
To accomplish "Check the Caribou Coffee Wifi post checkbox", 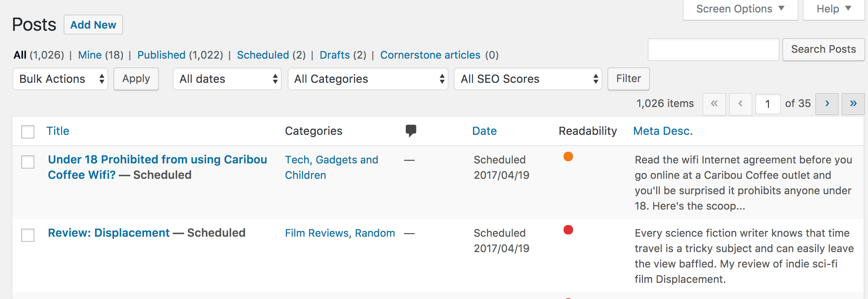I will point(28,162).
